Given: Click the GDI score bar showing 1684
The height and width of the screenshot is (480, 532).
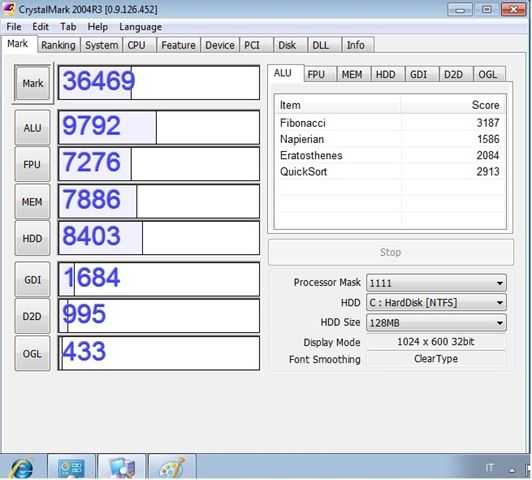Looking at the screenshot, I should coord(159,279).
